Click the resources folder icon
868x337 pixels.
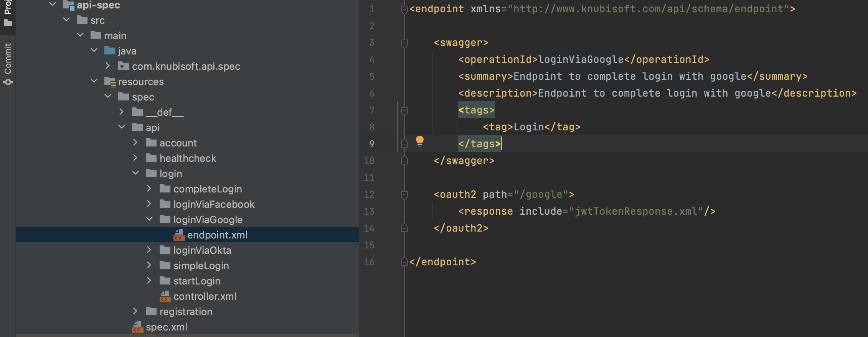[110, 82]
